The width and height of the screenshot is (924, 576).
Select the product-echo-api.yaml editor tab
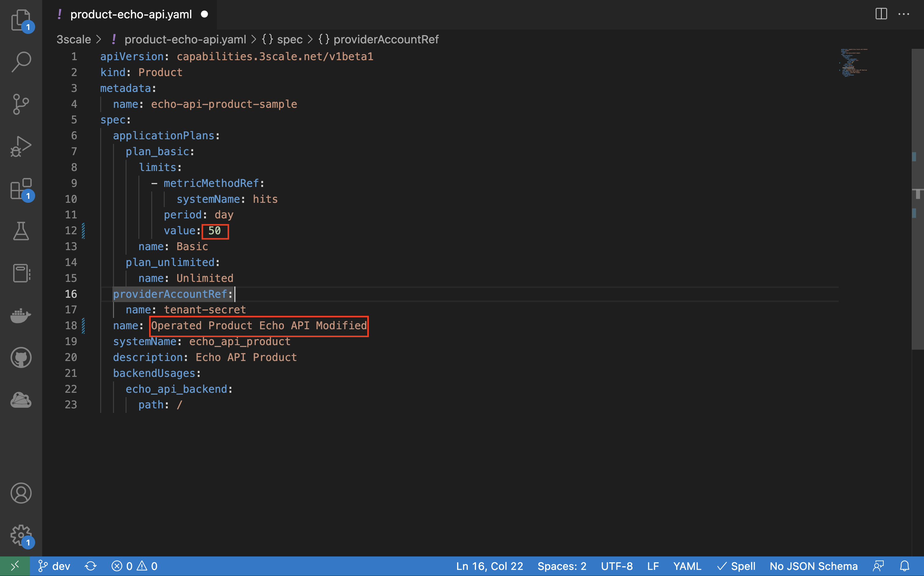[x=131, y=14]
